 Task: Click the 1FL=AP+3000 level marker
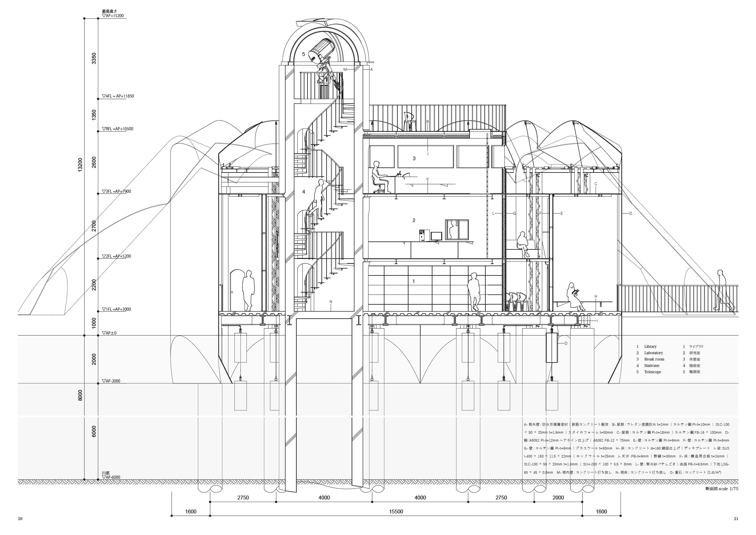117,309
